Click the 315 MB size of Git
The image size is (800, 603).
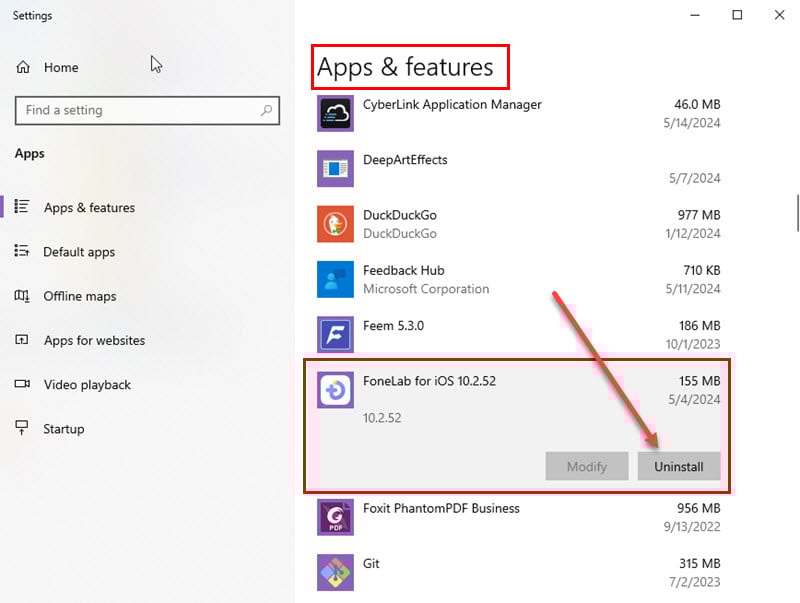[699, 563]
